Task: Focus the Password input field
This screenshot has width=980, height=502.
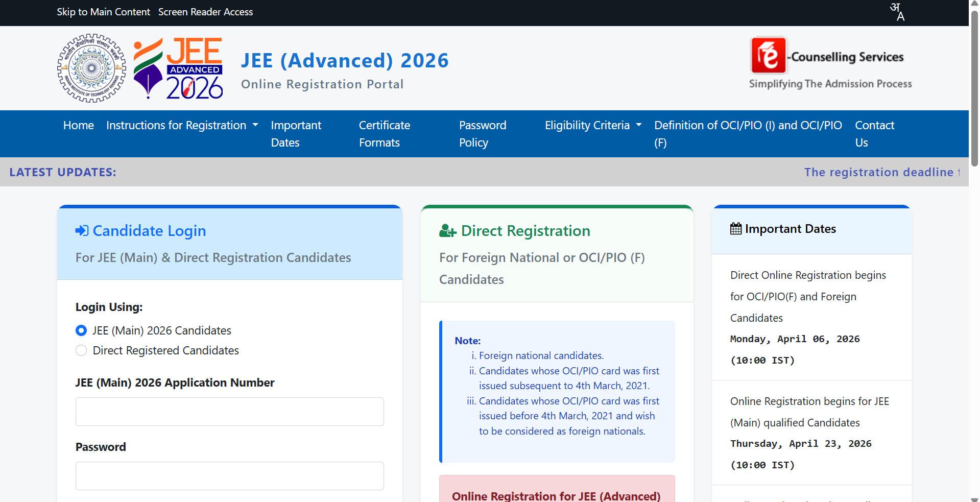Action: (x=230, y=476)
